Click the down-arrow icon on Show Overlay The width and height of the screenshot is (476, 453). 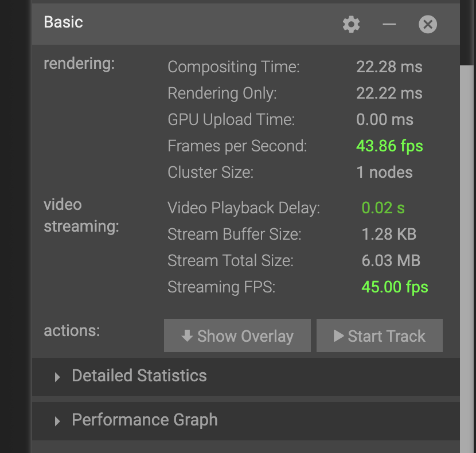point(187,336)
